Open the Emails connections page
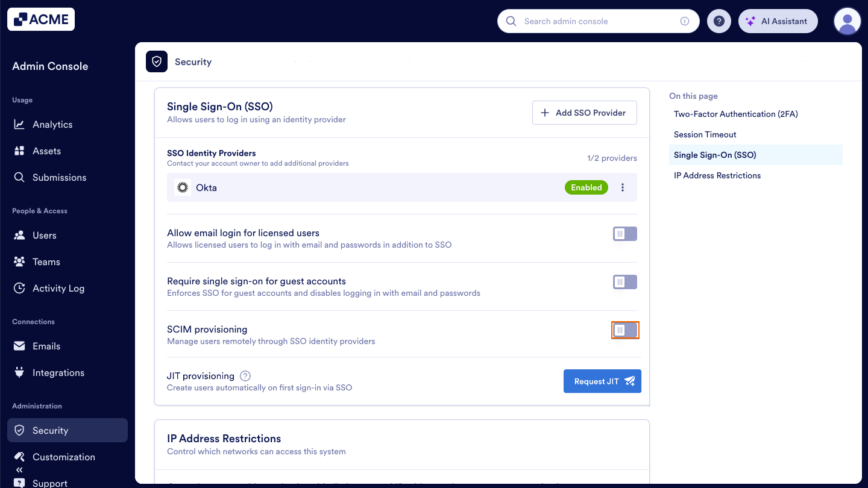 pyautogui.click(x=47, y=346)
